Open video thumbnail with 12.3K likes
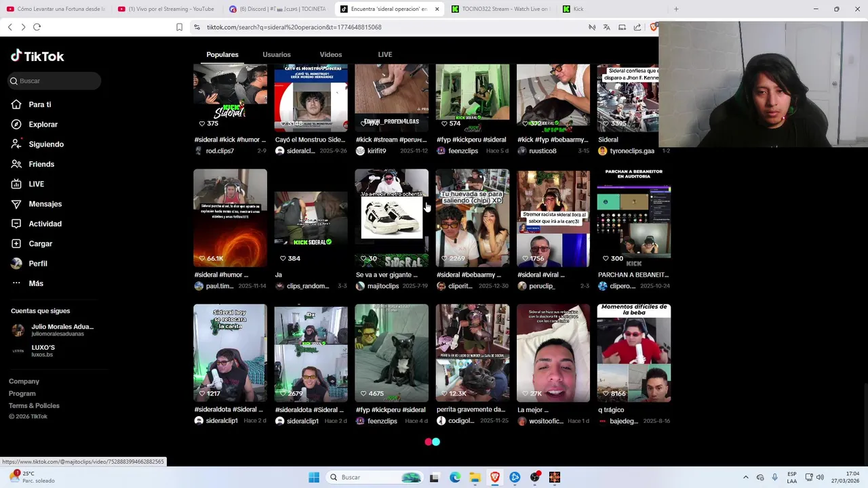Viewport: 868px width, 488px height. coord(473,352)
